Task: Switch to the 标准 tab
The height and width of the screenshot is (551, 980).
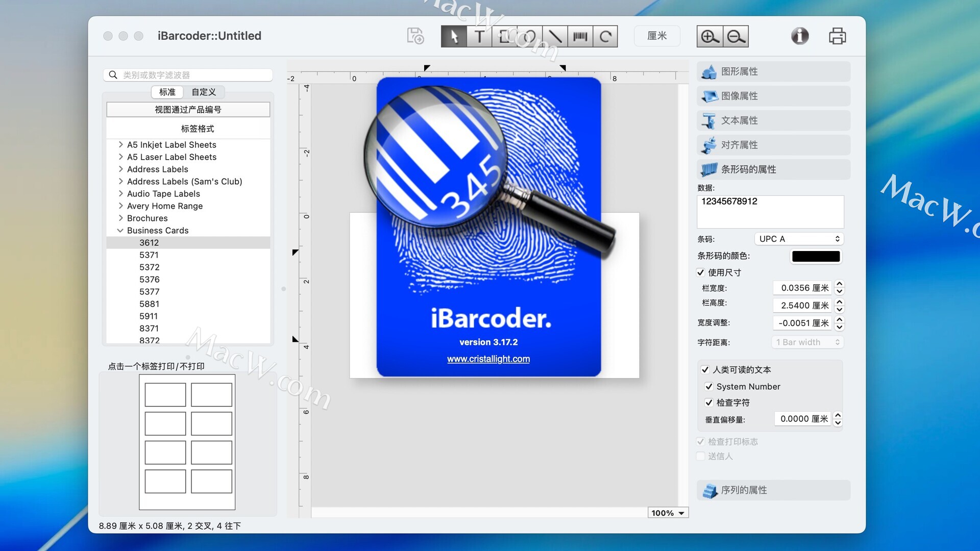Action: [167, 92]
